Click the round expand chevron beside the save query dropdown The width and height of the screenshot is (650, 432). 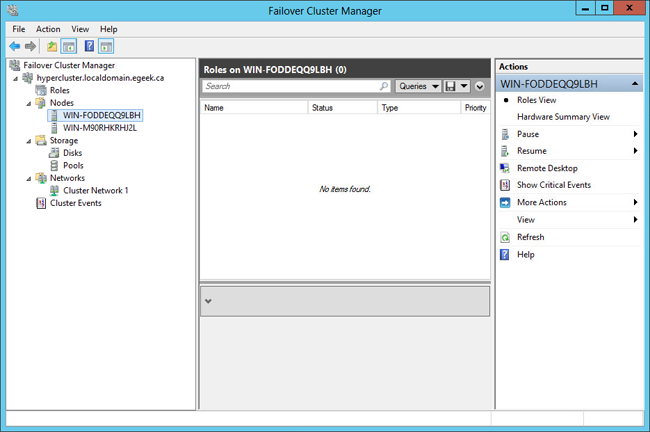click(x=480, y=87)
